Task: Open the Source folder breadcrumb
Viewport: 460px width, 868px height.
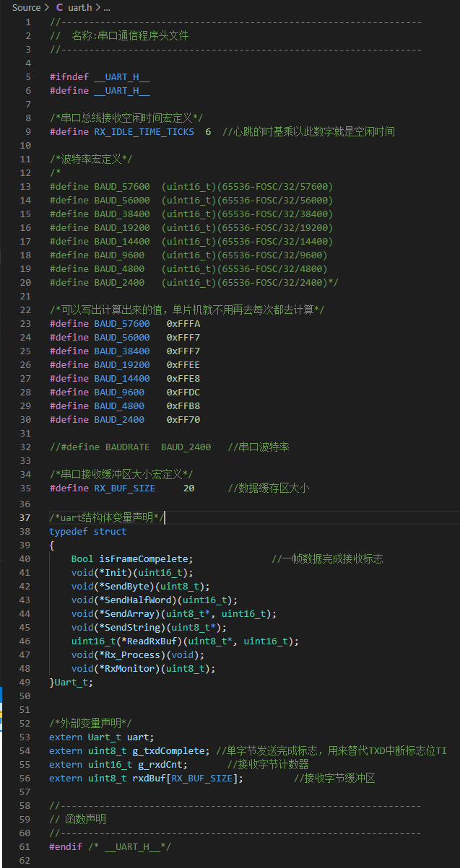Action: click(x=27, y=7)
